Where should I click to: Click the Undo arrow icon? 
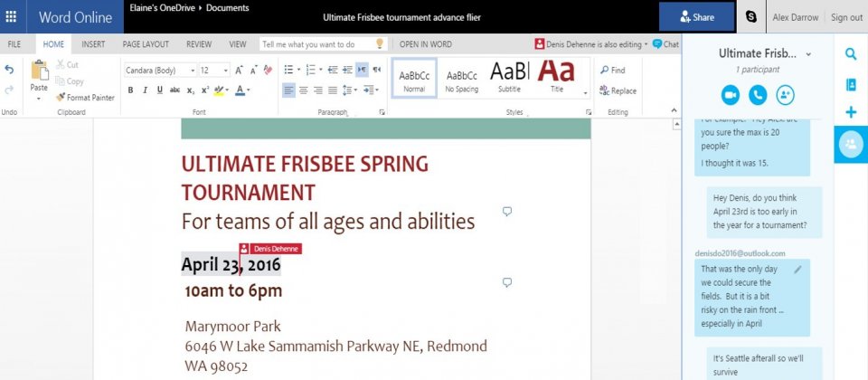[9, 70]
